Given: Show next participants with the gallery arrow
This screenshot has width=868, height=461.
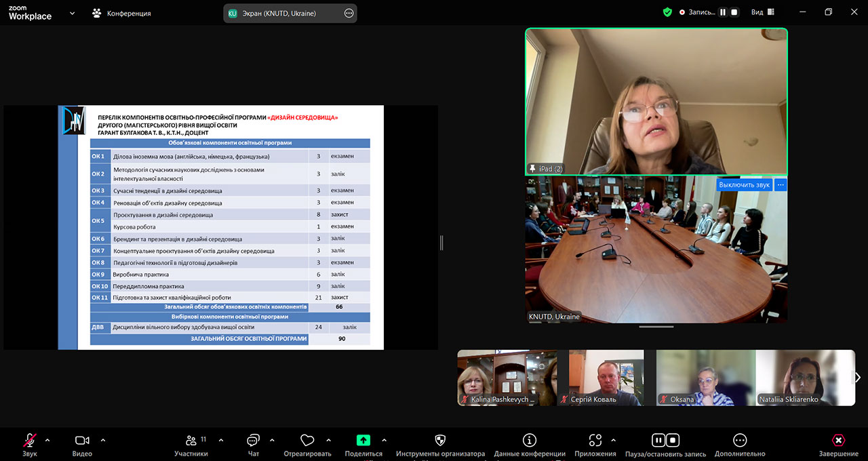Looking at the screenshot, I should coord(857,378).
